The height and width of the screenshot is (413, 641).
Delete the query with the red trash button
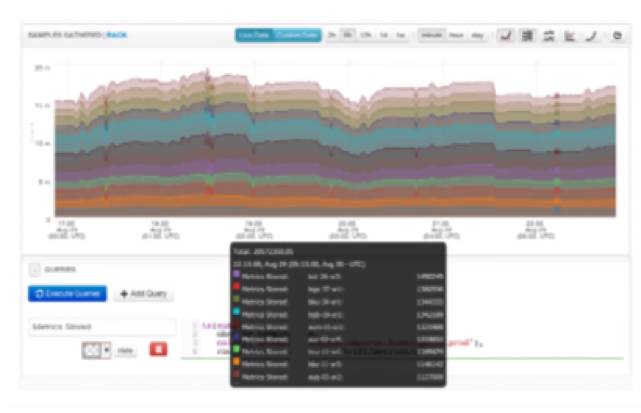coord(159,350)
